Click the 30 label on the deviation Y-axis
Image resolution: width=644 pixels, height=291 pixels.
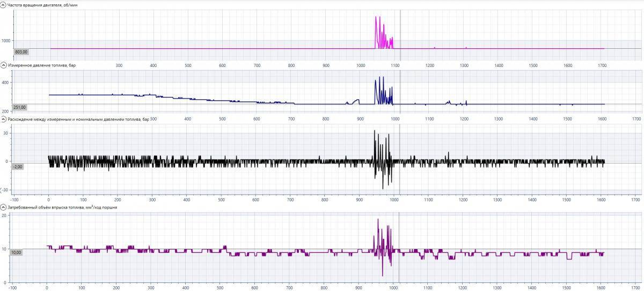tap(6, 133)
